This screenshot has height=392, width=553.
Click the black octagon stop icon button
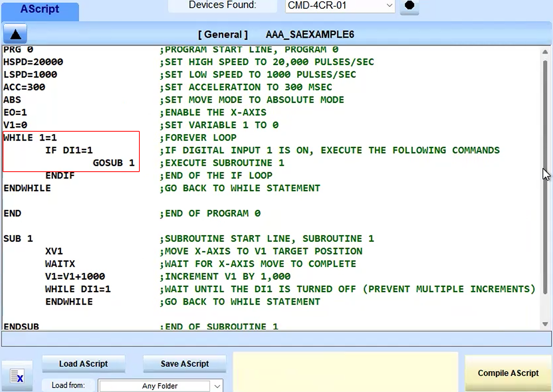409,6
